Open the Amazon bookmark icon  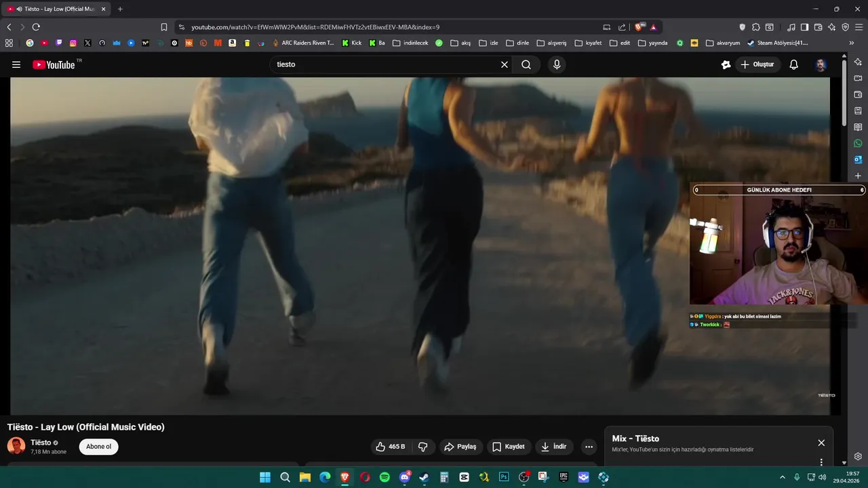point(233,43)
